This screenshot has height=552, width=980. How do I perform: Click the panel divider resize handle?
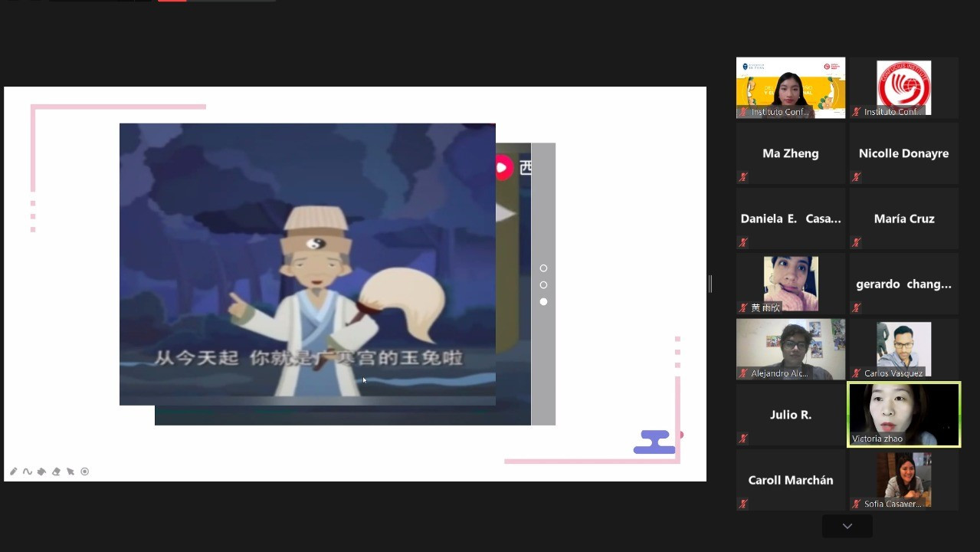[710, 284]
